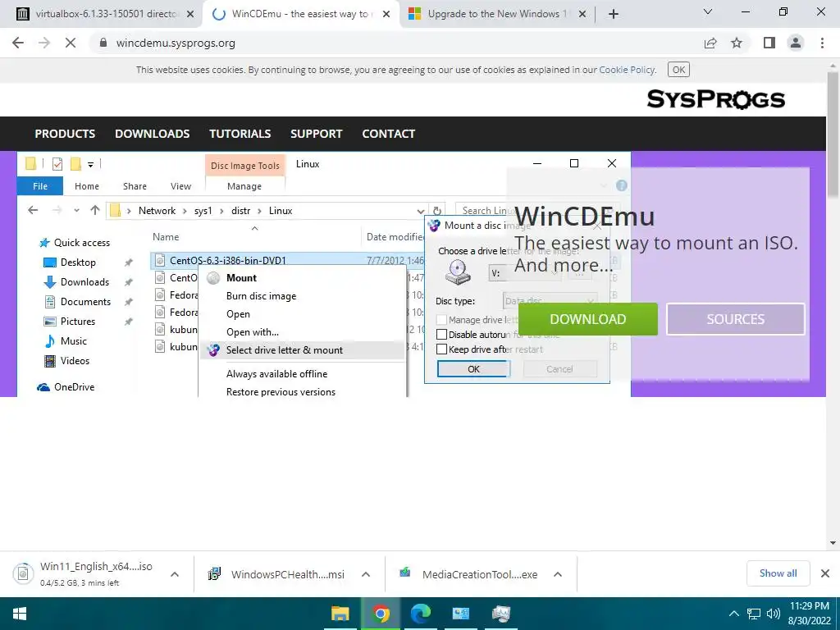840x630 pixels.
Task: Click the green DOWNLOAD button
Action: point(587,319)
